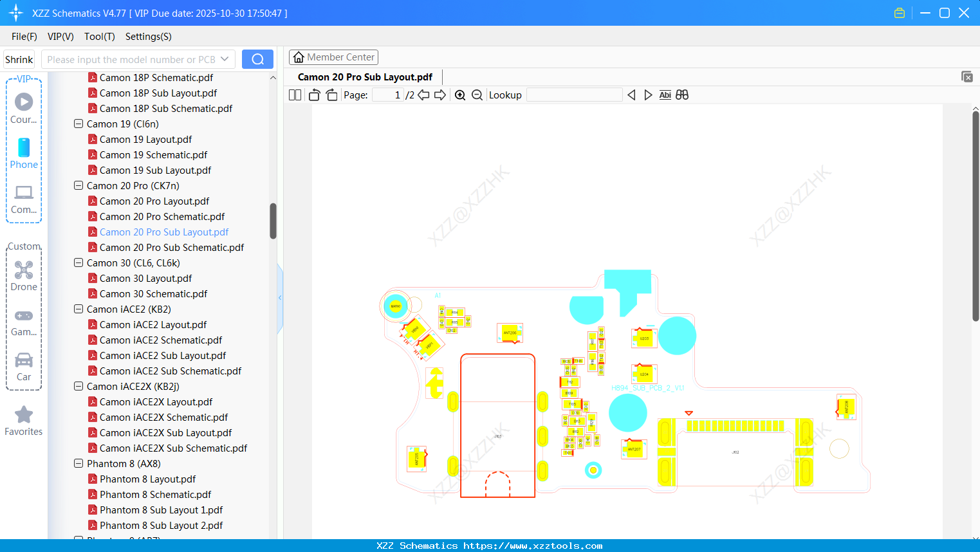Open the File(F) menu
This screenshot has width=980, height=552.
pyautogui.click(x=24, y=37)
